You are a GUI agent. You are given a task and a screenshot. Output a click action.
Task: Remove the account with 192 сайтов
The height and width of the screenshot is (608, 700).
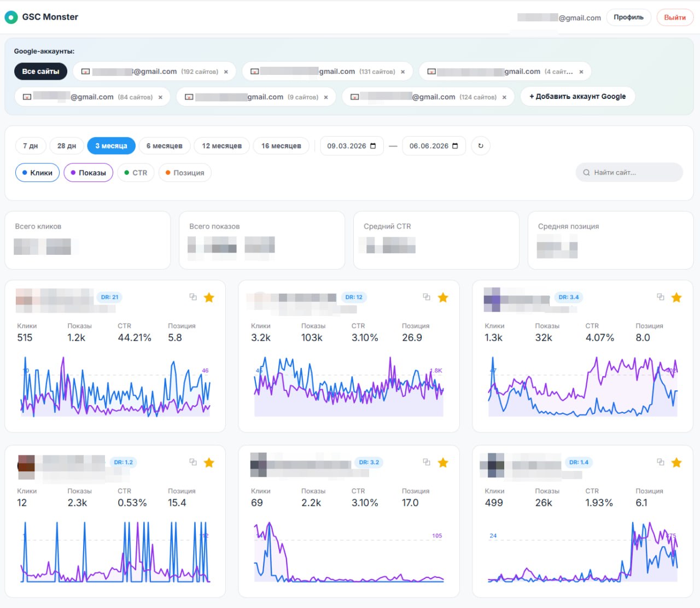coord(226,72)
